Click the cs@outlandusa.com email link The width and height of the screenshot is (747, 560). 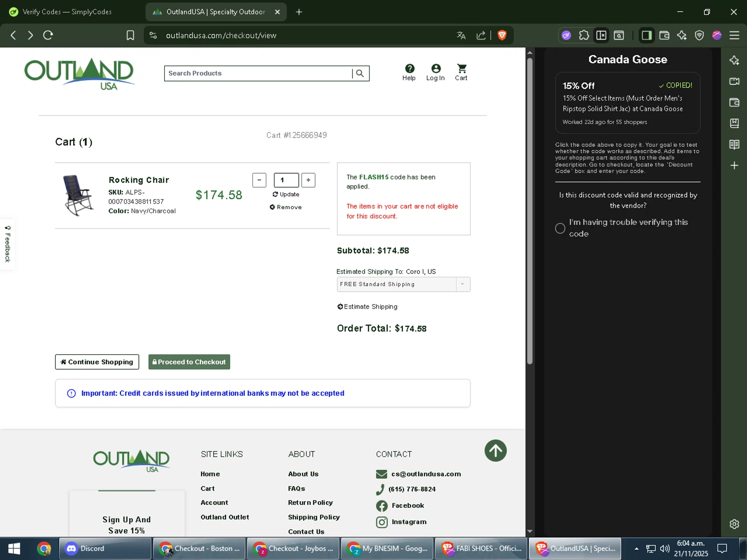tap(426, 474)
